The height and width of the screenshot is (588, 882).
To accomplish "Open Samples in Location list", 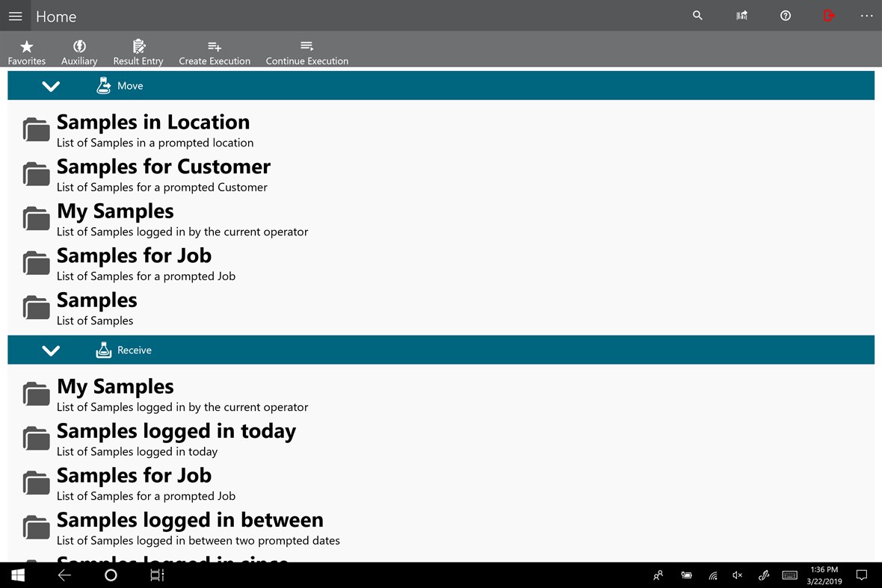I will [x=152, y=122].
